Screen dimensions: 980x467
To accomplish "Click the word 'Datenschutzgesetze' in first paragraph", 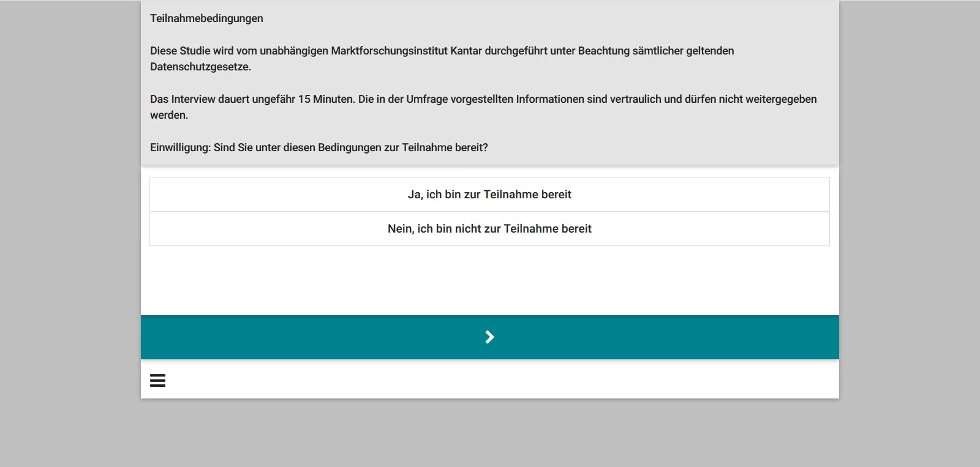I will pyautogui.click(x=200, y=67).
